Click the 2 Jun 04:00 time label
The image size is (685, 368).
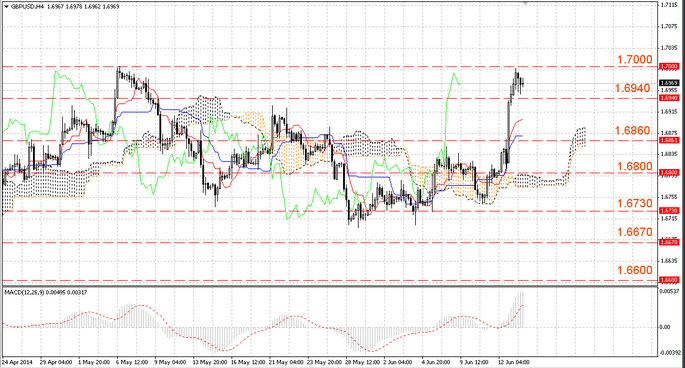click(x=398, y=362)
